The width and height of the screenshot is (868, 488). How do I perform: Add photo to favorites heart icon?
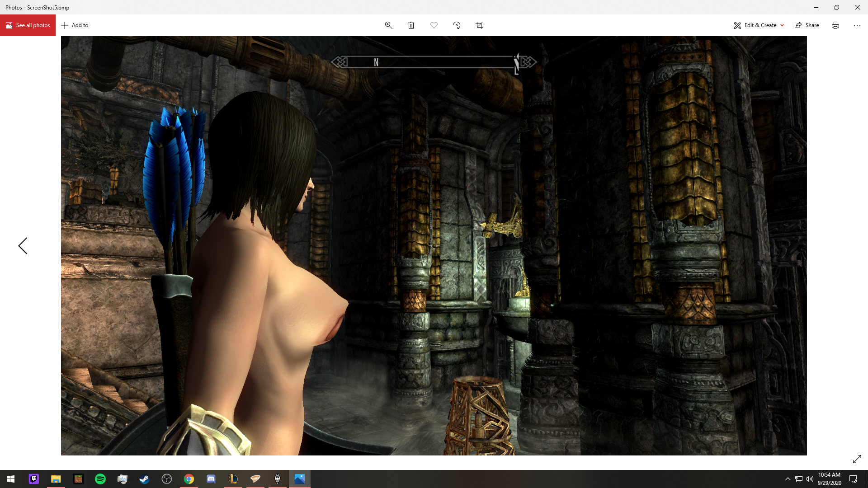click(434, 25)
